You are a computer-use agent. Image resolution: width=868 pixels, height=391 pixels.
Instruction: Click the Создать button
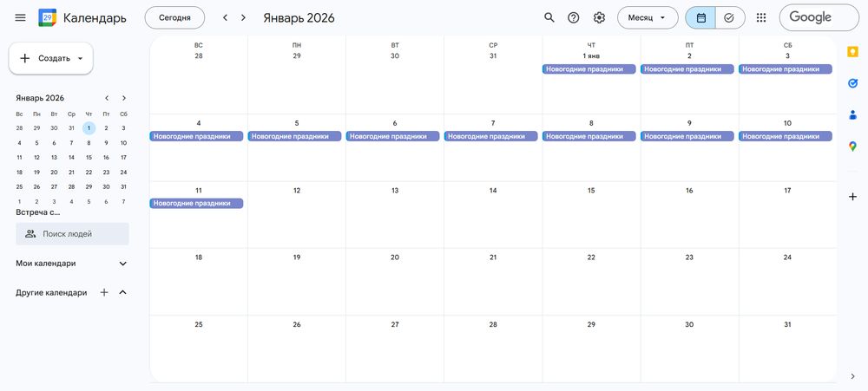51,59
